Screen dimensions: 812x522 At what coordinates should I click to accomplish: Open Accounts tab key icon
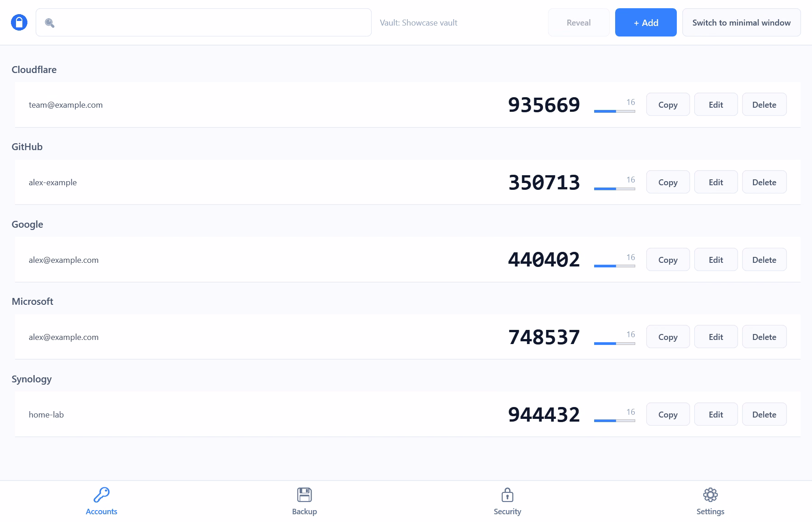click(101, 495)
